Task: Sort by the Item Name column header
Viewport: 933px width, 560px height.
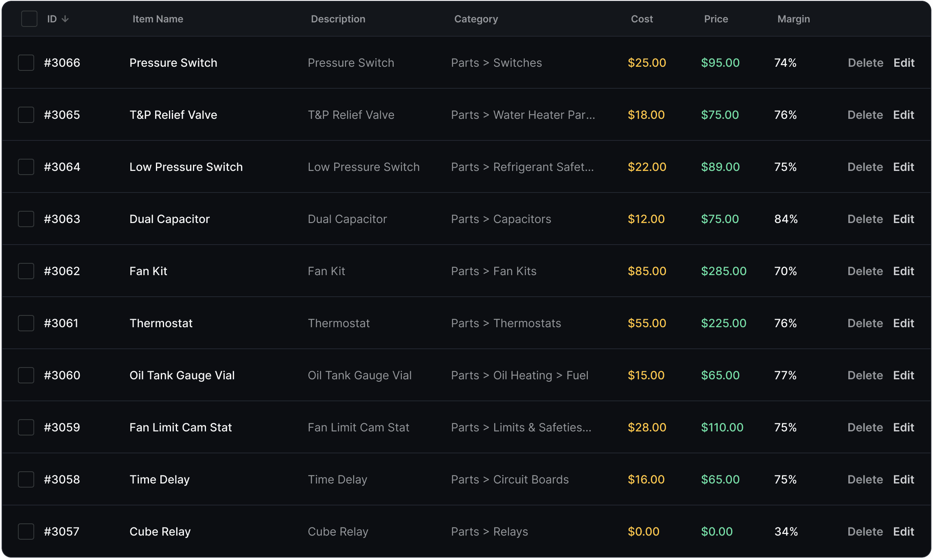Action: pos(158,18)
